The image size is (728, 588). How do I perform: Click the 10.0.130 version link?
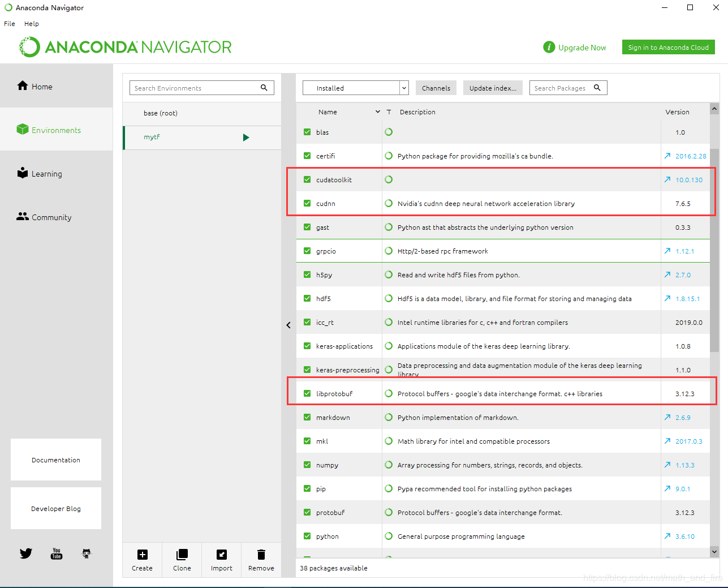(689, 179)
